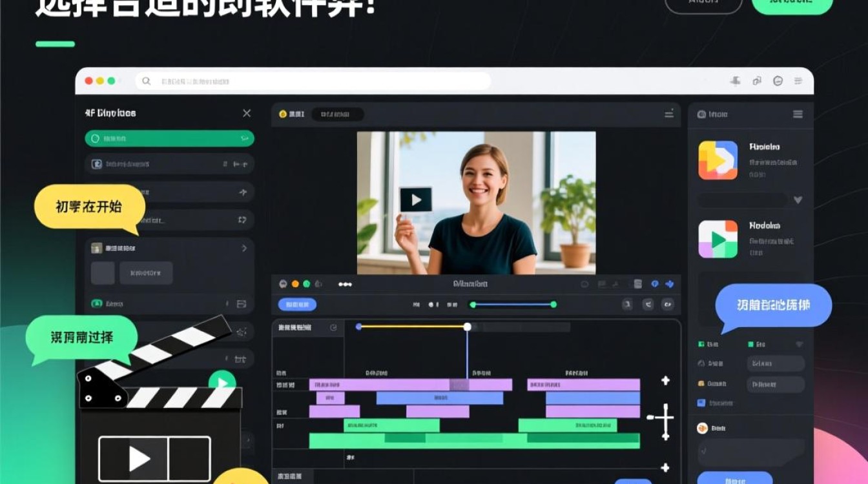Click the gray button beside the sidebar thumbnail
The height and width of the screenshot is (484, 868).
tap(146, 273)
